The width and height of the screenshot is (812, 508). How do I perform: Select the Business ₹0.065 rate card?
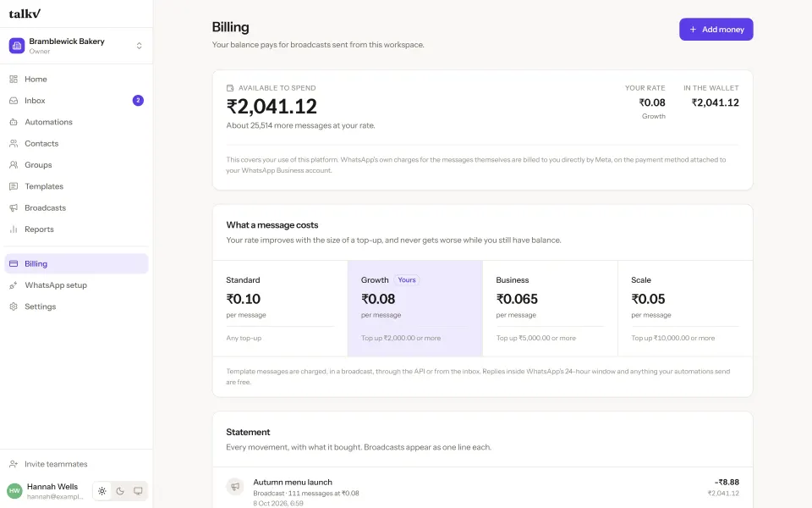(x=550, y=308)
